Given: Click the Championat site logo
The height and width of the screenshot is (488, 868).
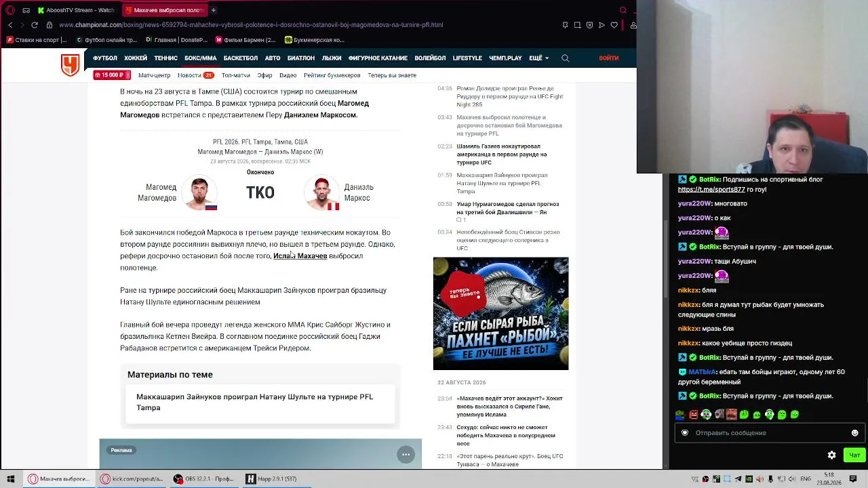Looking at the screenshot, I should pos(71,64).
